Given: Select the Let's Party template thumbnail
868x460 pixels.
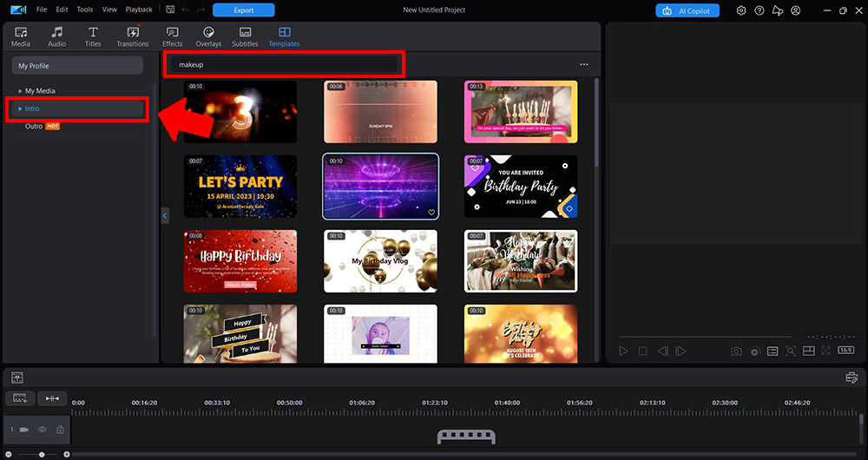Looking at the screenshot, I should click(240, 187).
